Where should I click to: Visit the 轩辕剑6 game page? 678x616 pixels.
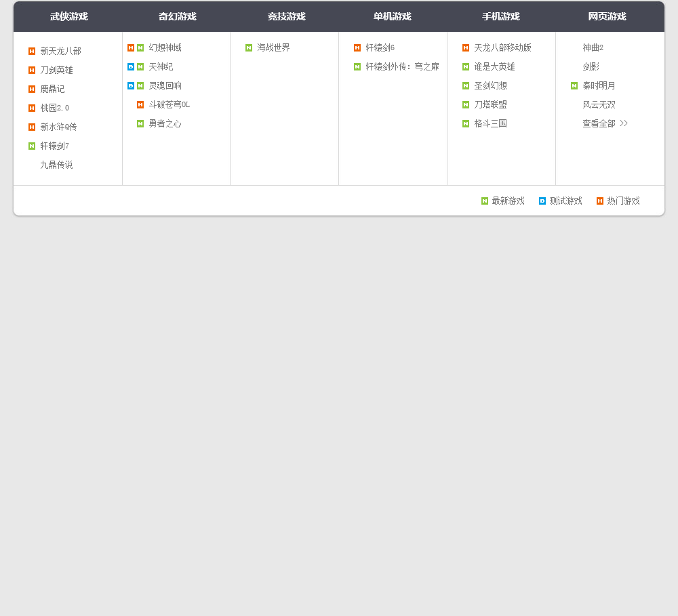click(x=380, y=47)
